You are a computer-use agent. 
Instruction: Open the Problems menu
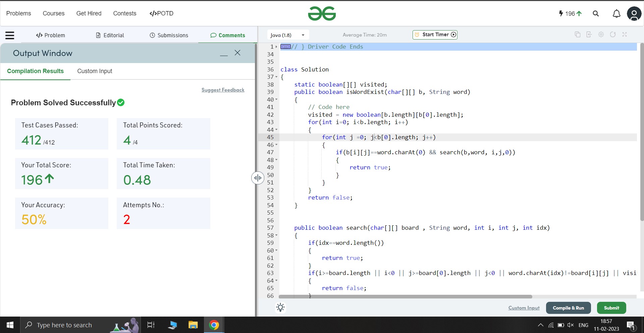(x=18, y=13)
